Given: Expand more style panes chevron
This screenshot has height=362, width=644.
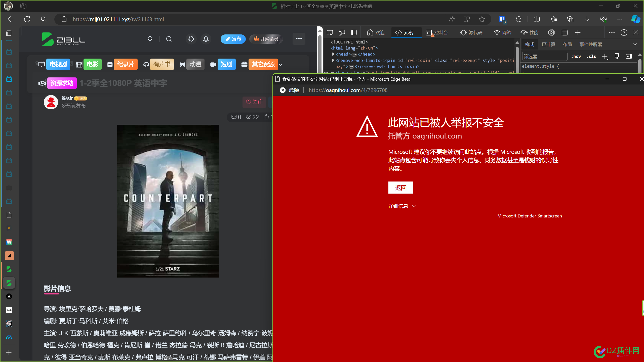Looking at the screenshot, I should 635,44.
